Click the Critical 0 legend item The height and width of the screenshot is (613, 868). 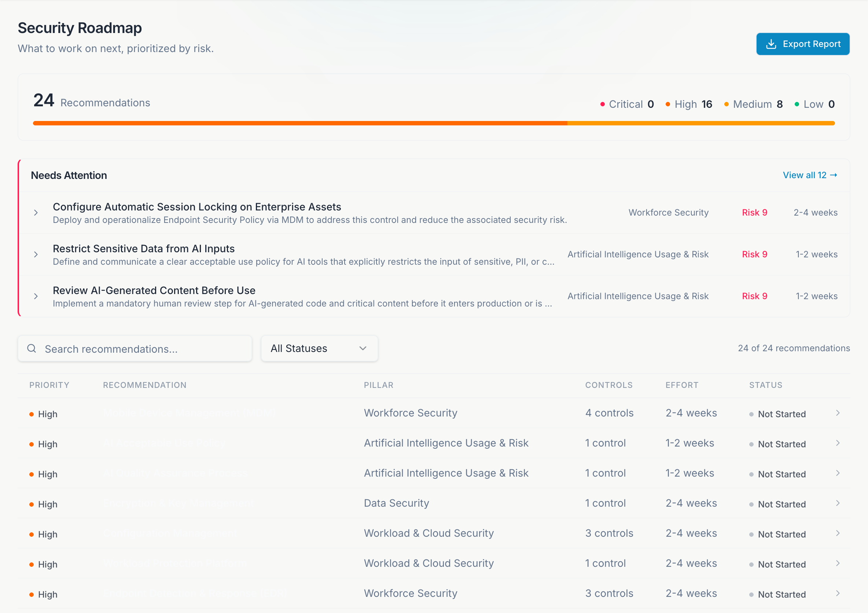(x=627, y=104)
